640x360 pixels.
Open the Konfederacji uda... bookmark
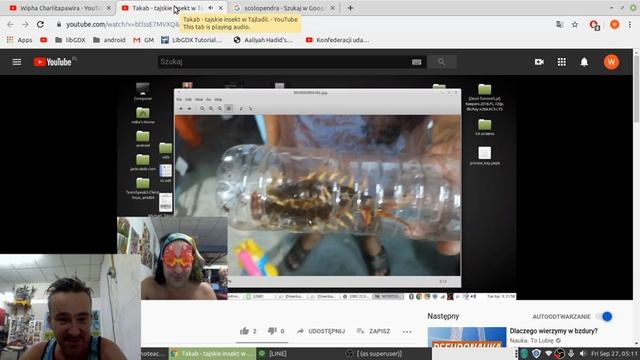(338, 40)
